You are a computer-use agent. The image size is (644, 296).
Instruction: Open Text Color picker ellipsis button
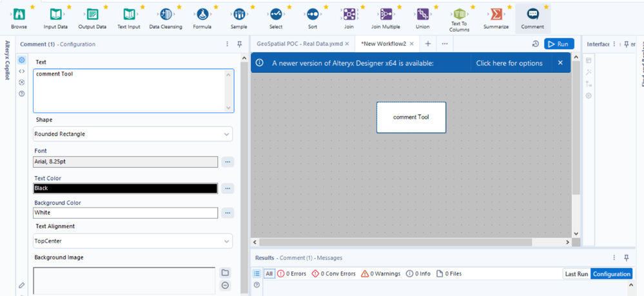click(x=228, y=188)
